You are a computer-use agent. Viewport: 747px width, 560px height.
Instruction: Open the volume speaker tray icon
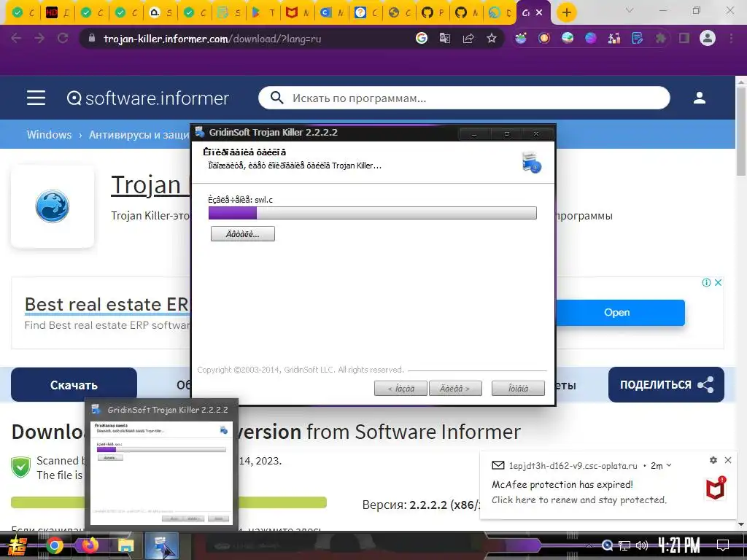[x=642, y=545]
